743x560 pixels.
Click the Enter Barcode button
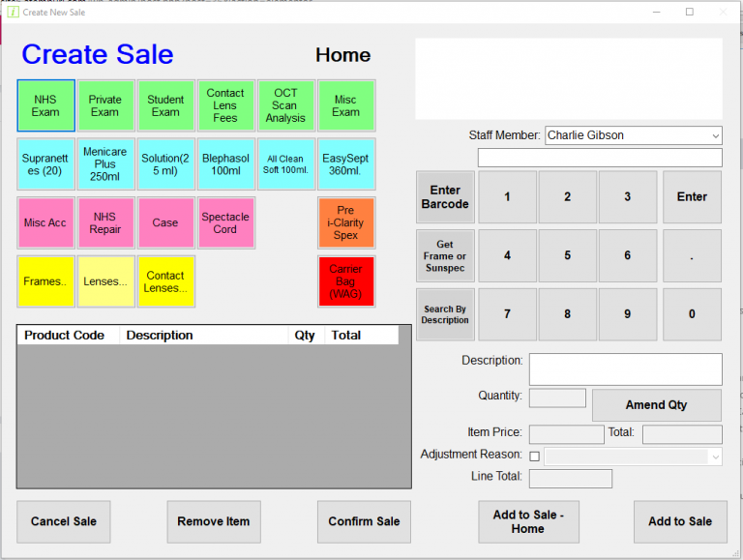point(445,197)
